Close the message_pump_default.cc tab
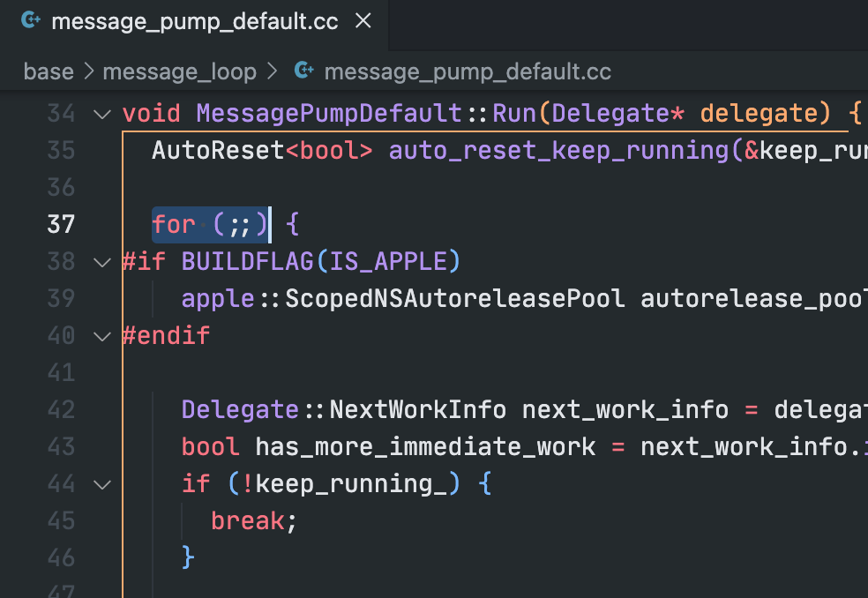868x598 pixels. [x=363, y=22]
